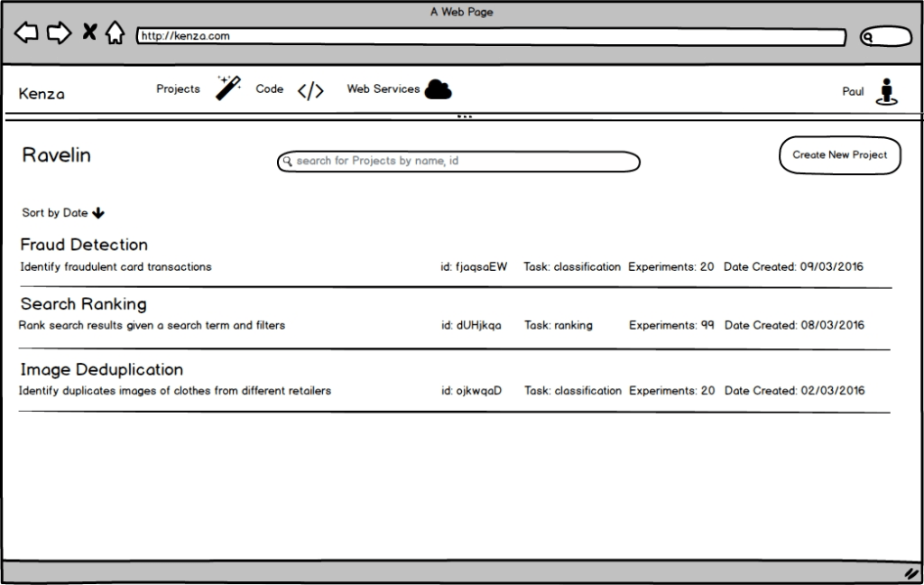Screen dimensions: 924x585
Task: Click the splitter handle below navigation bar
Action: point(464,117)
